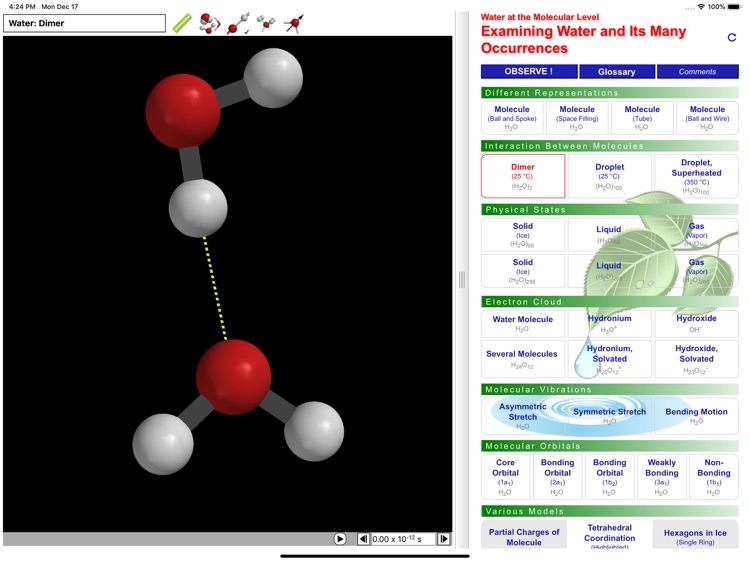Click the yellow dotted hydrogen bond
Viewport: 750px width, 562px height.
215,288
